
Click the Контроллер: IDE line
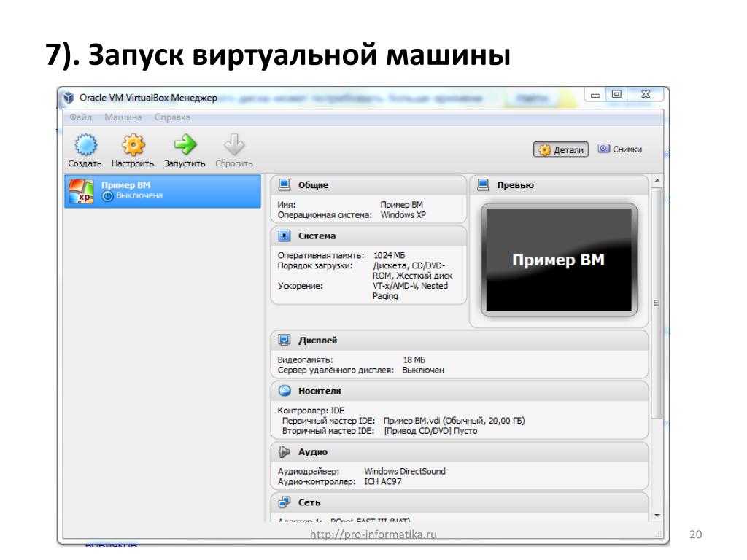point(311,411)
